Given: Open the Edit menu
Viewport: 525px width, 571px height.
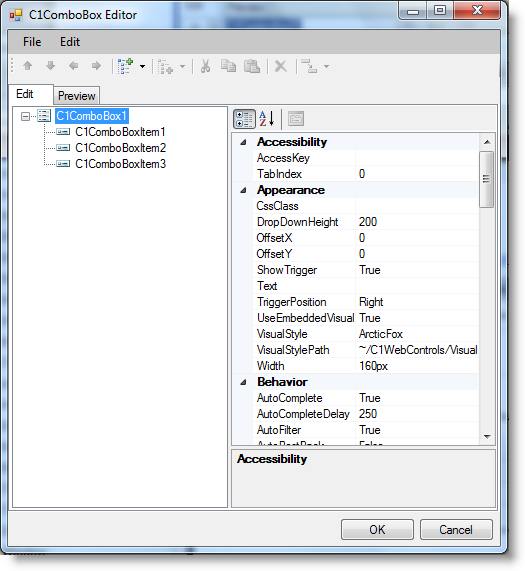Looking at the screenshot, I should click(70, 42).
